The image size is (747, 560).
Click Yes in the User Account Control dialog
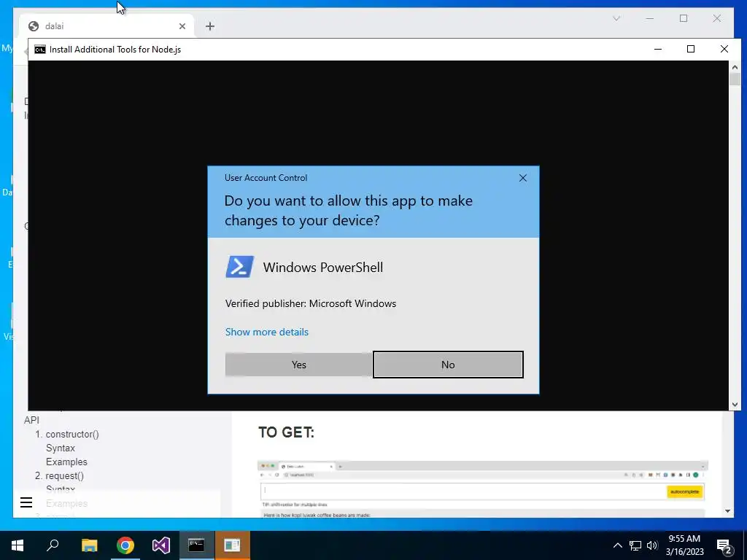pos(298,365)
